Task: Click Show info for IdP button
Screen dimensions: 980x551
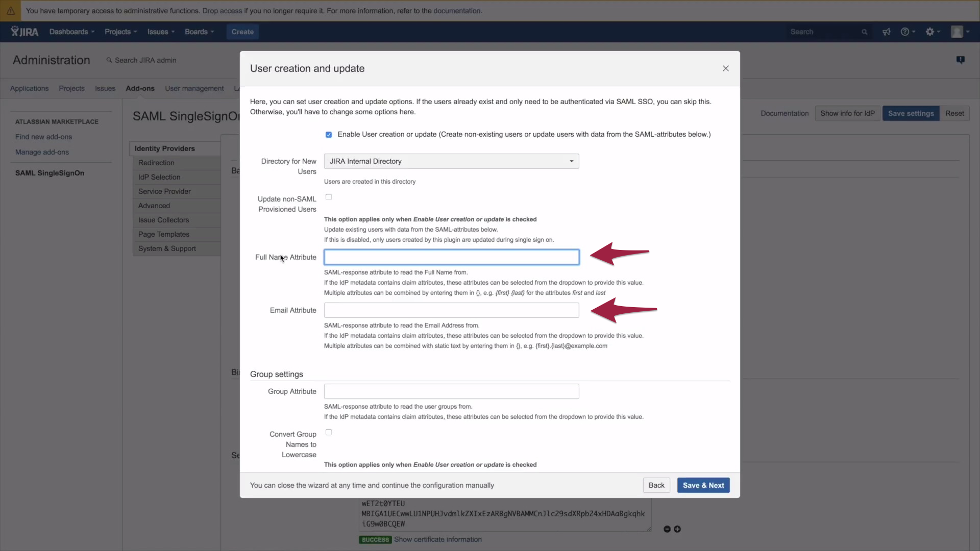Action: pos(847,113)
